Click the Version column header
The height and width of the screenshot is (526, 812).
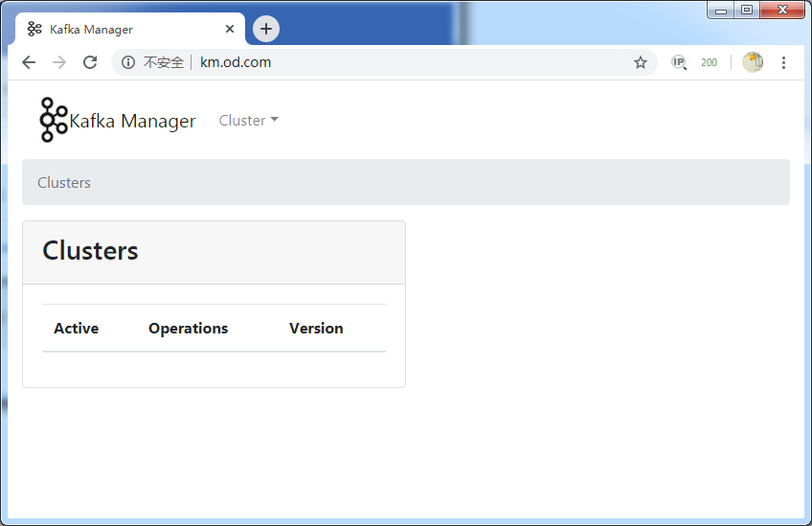click(x=316, y=328)
